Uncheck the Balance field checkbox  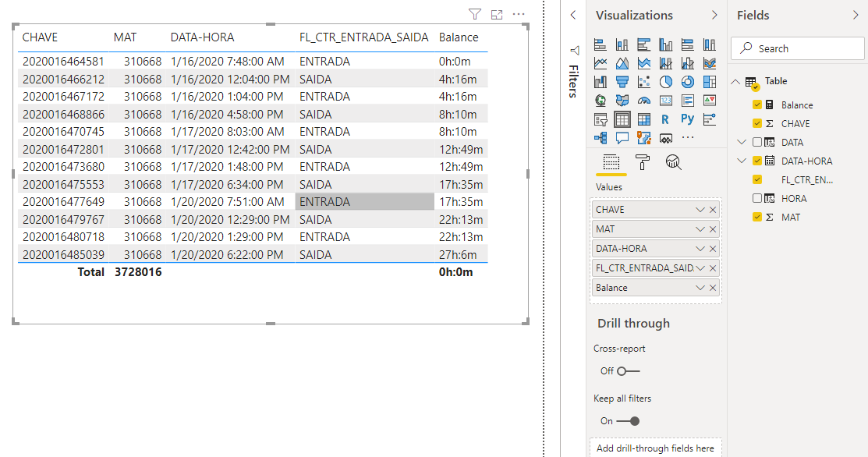coord(756,105)
